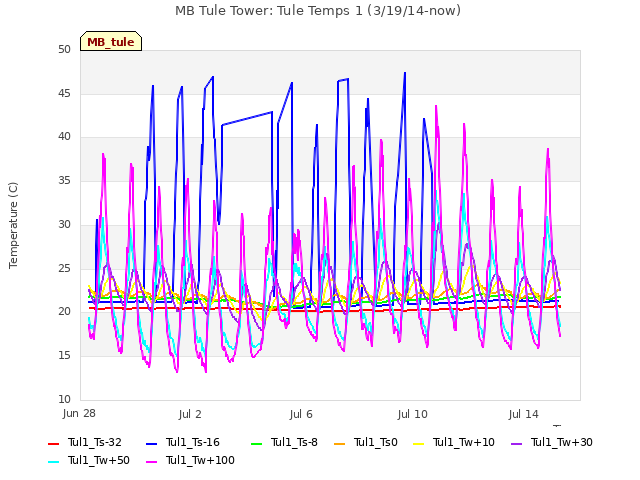Click the purple Tul1_Tw+30 legend swatch

pos(516,443)
